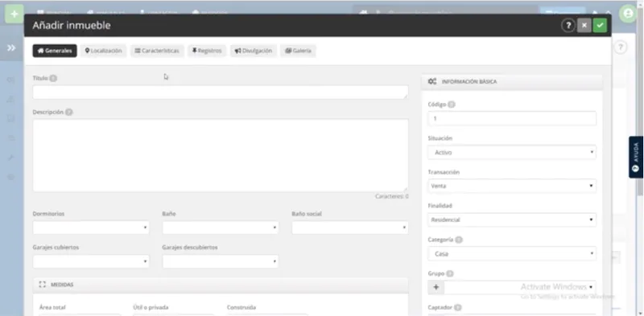The width and height of the screenshot is (644, 316).
Task: Switch to Registros tab
Action: pyautogui.click(x=207, y=51)
